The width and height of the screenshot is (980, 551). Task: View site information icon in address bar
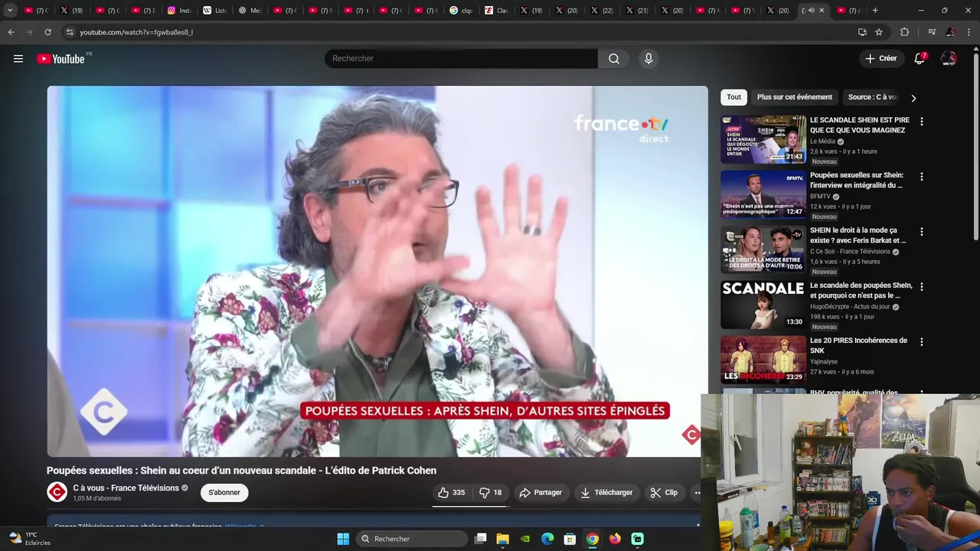(70, 32)
